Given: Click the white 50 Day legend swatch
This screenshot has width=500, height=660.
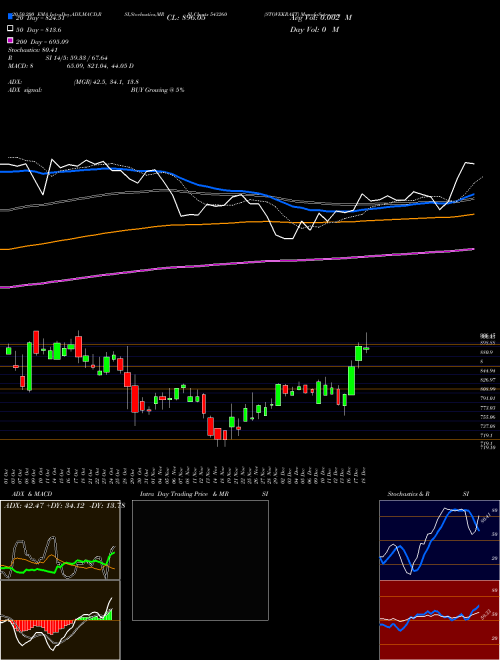Looking at the screenshot, I should [11, 29].
